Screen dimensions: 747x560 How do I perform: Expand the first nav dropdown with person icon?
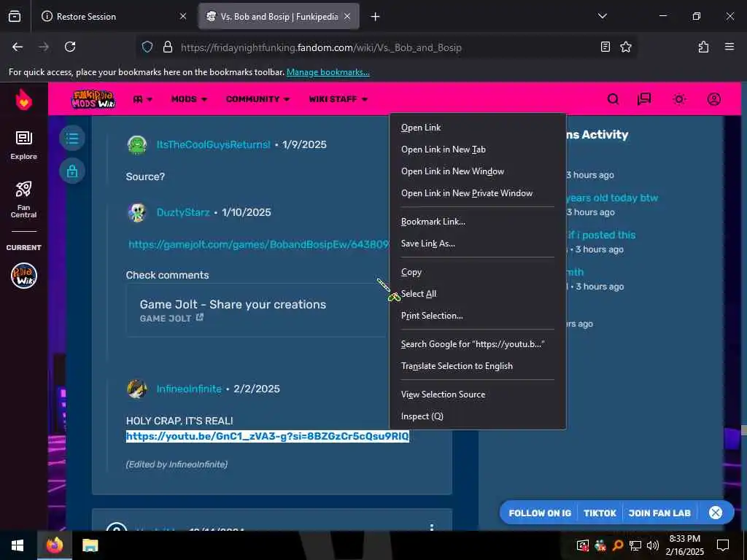(x=143, y=99)
